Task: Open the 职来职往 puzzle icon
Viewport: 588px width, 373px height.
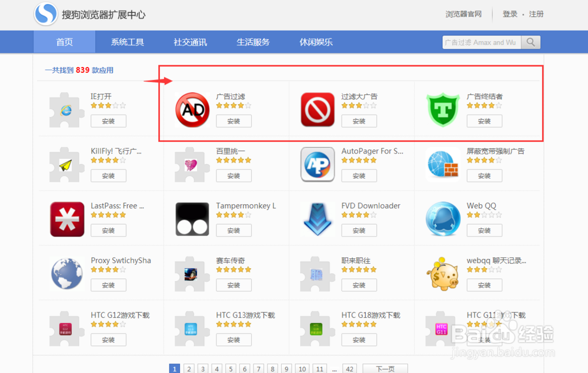Action: [316, 274]
